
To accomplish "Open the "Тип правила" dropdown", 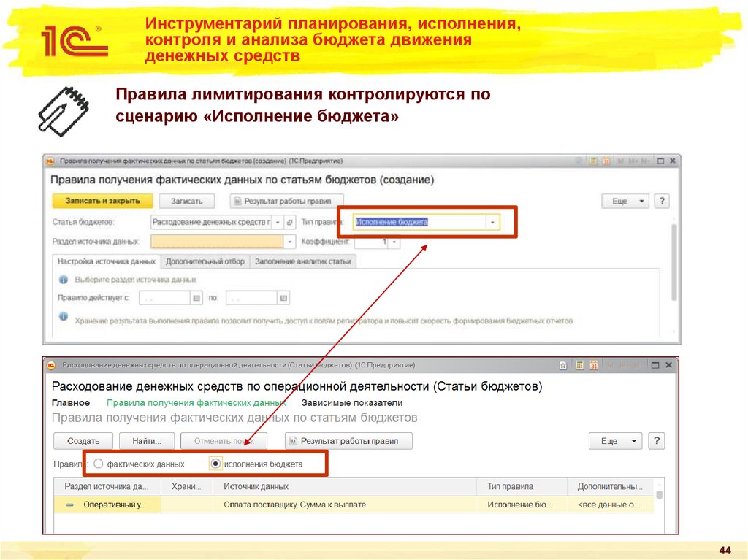I will click(492, 221).
